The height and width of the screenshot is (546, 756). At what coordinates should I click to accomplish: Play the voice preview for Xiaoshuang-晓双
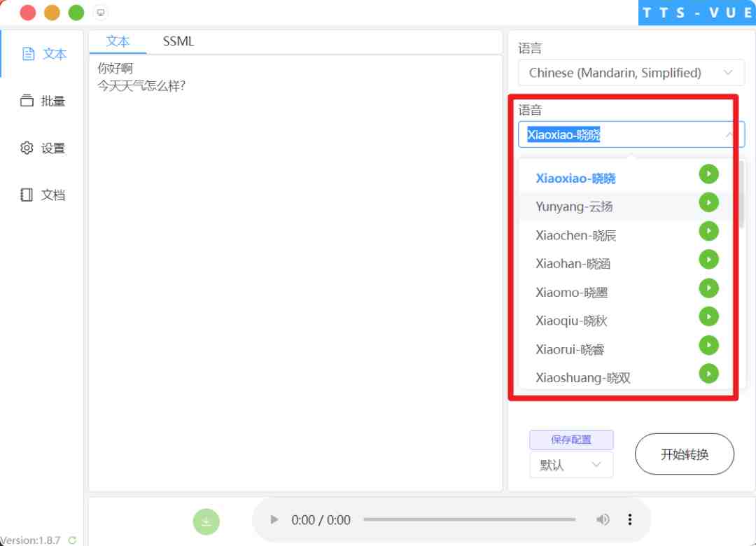(x=708, y=373)
